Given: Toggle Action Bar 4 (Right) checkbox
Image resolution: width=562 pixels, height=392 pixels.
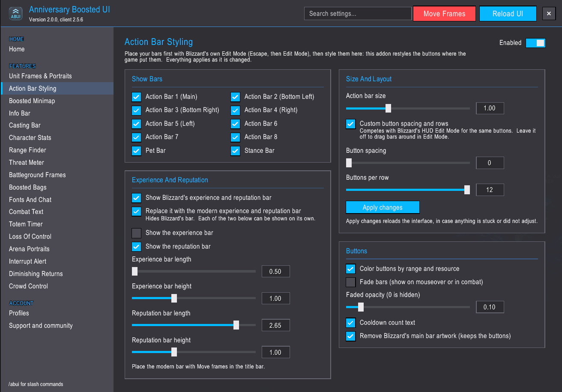Looking at the screenshot, I should point(235,110).
